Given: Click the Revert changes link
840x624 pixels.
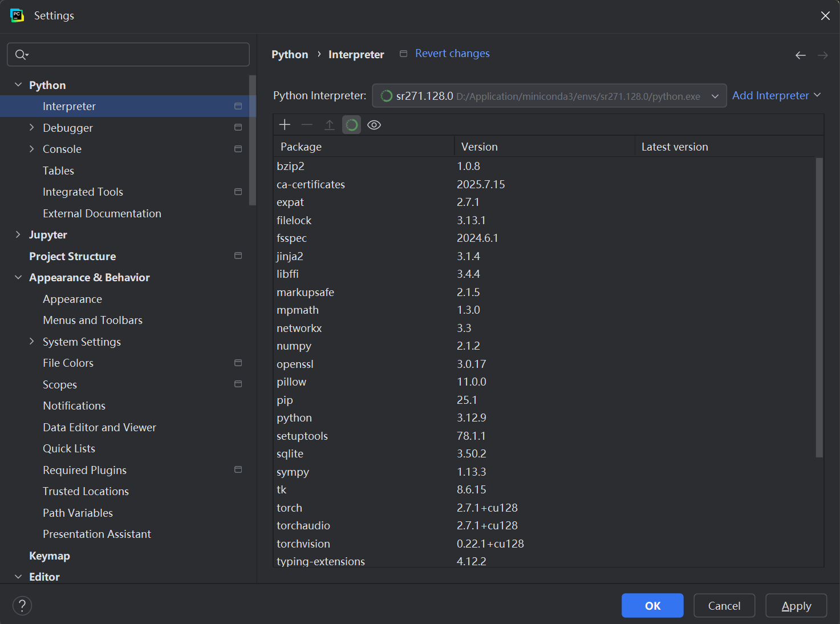Looking at the screenshot, I should [452, 53].
